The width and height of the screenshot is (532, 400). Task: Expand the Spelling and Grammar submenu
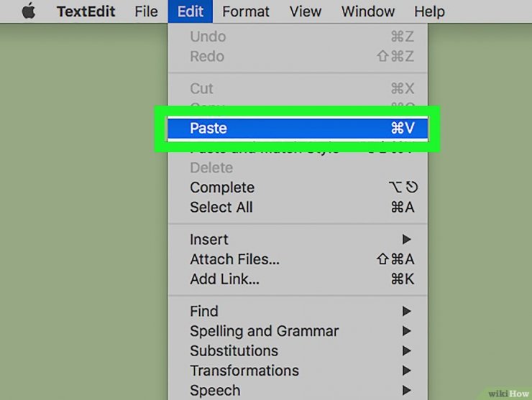pos(298,331)
